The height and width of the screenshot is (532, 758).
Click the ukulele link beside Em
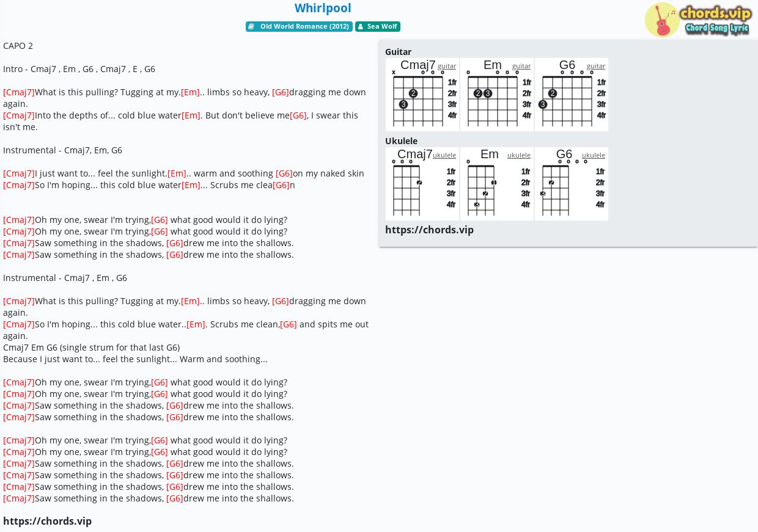tap(519, 155)
